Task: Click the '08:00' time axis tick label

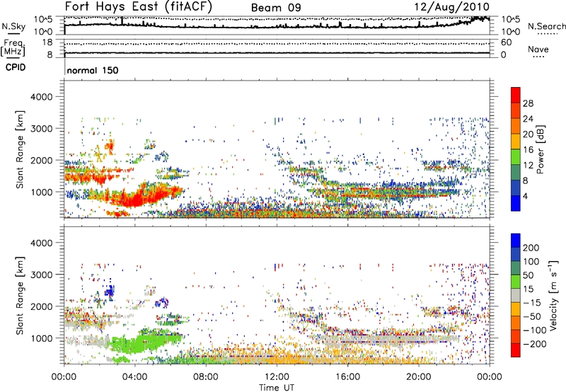Action: 206,377
